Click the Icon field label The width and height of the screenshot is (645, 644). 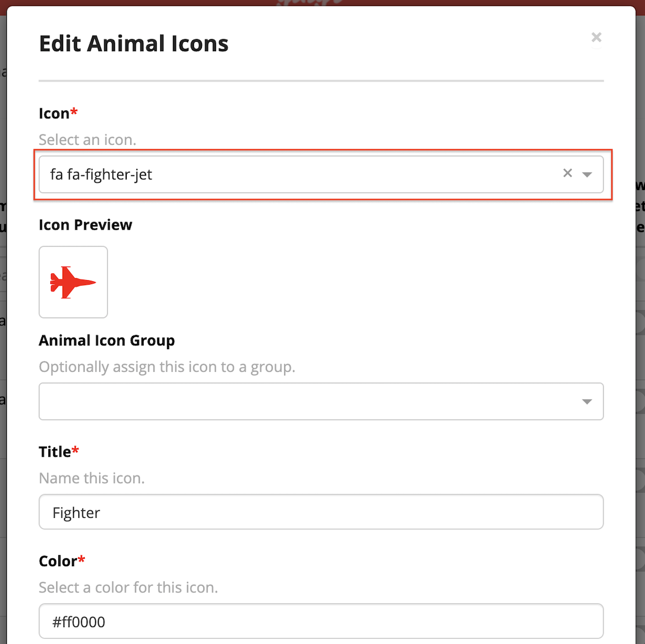tap(54, 114)
